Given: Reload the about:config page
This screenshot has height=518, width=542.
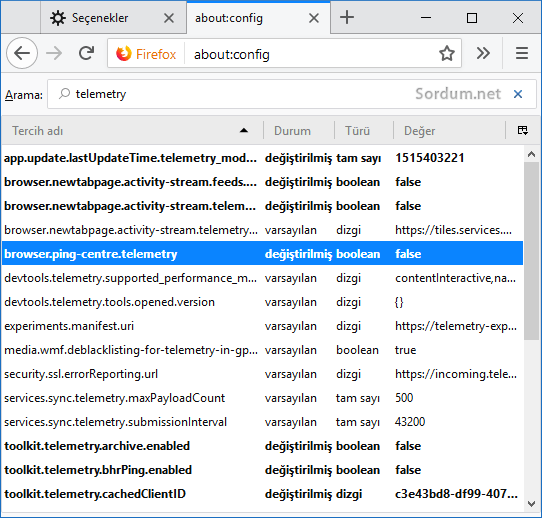Looking at the screenshot, I should coord(86,53).
